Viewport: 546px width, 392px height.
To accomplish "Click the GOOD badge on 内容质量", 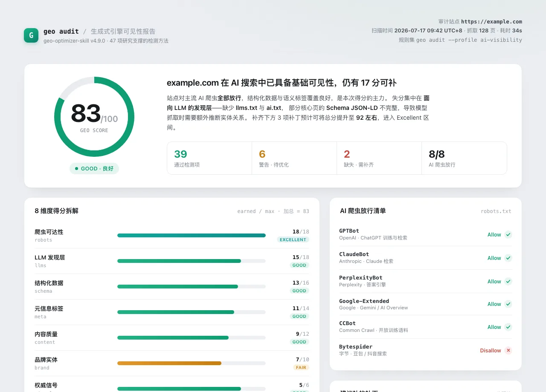I will pos(299,342).
